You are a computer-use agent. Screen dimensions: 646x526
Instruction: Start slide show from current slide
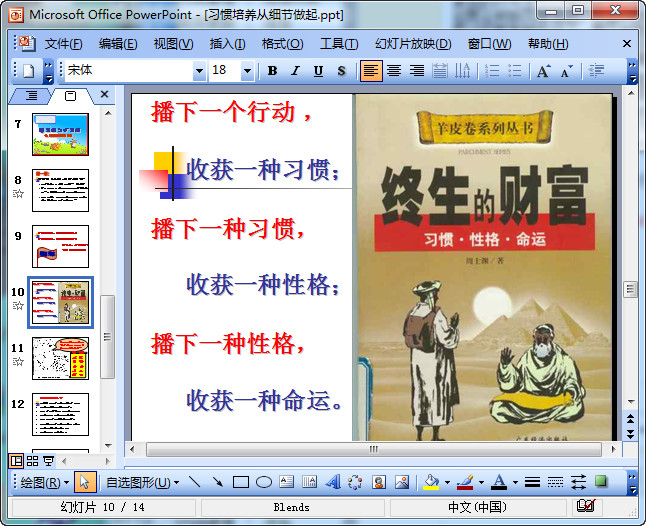49,461
